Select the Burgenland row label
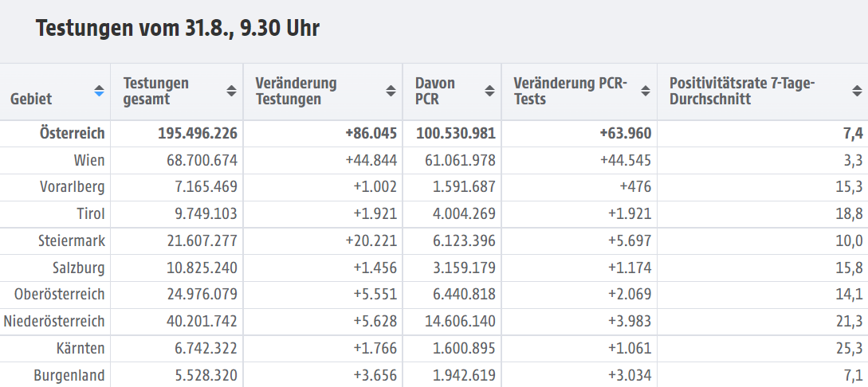The height and width of the screenshot is (387, 868). click(69, 375)
